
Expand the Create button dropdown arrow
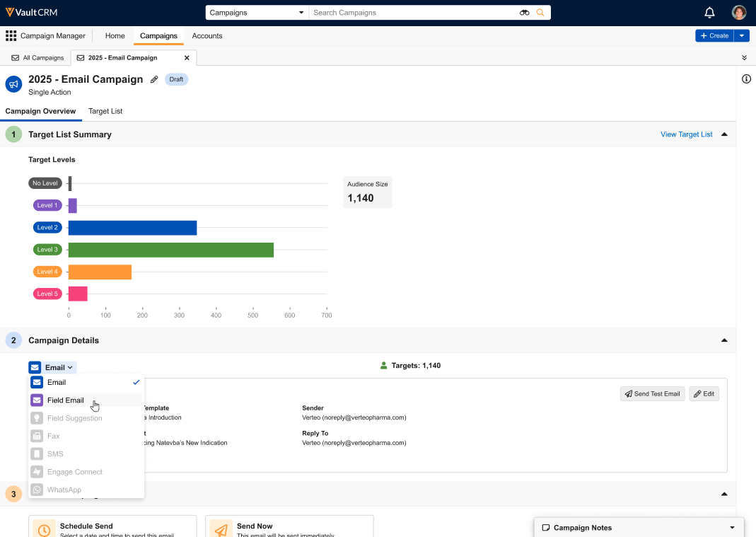[741, 36]
